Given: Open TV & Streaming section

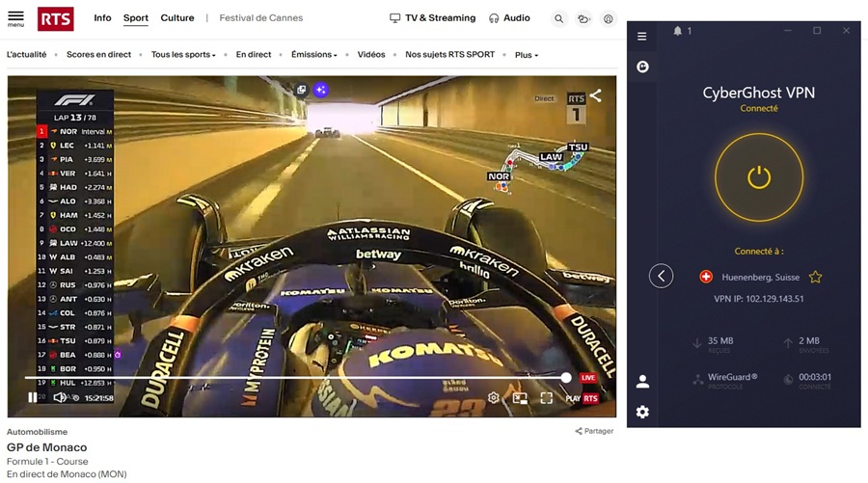Looking at the screenshot, I should pos(433,17).
